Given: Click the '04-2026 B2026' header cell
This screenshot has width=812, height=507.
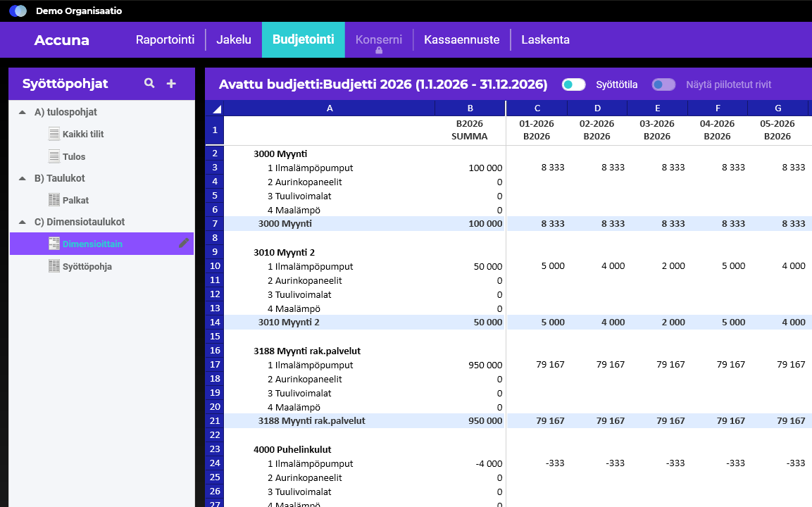Looking at the screenshot, I should 717,130.
